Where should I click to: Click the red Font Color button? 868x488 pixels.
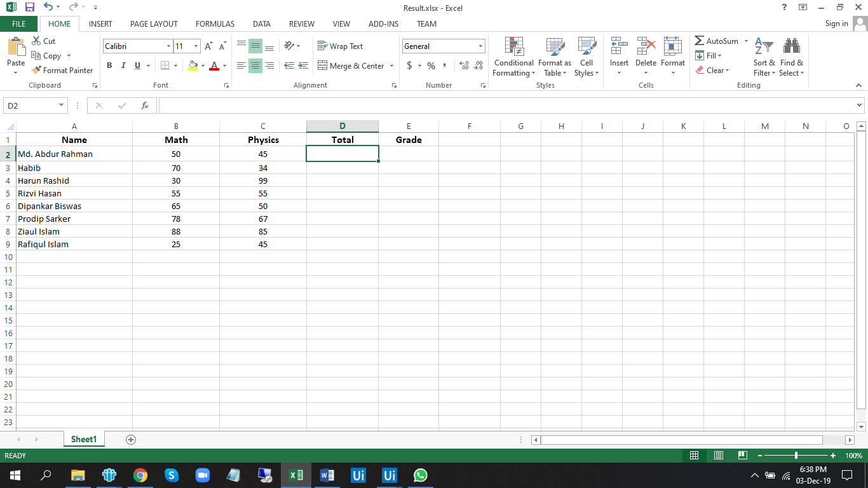tap(214, 65)
